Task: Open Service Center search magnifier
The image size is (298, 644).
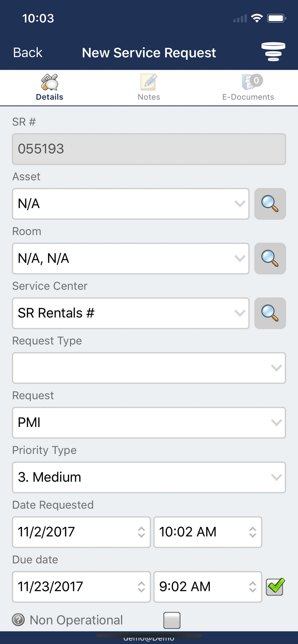Action: (270, 313)
